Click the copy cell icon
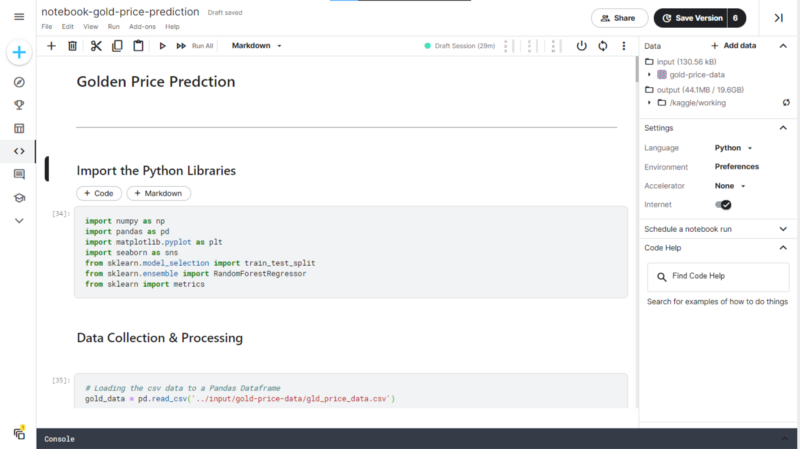The height and width of the screenshot is (449, 800). 117,46
